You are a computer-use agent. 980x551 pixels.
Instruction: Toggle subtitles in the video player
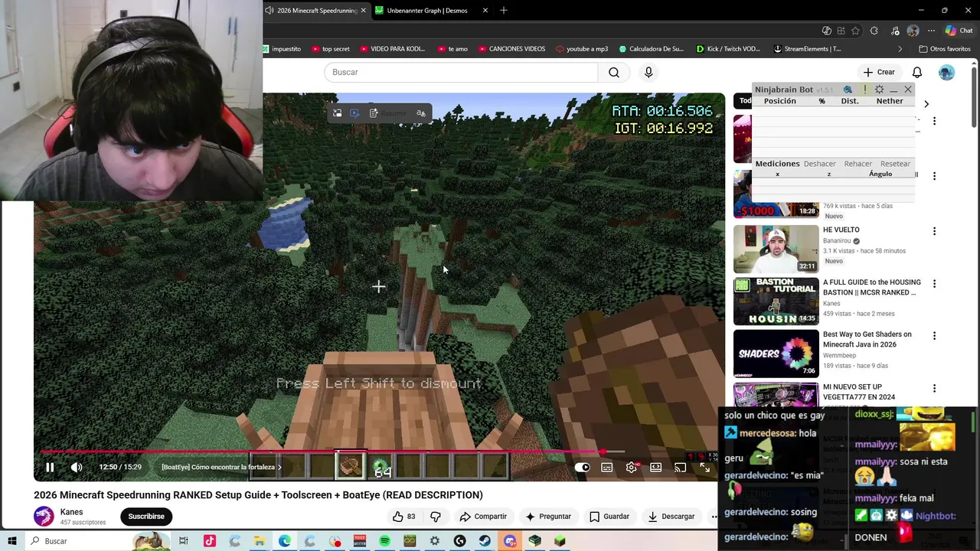point(607,467)
